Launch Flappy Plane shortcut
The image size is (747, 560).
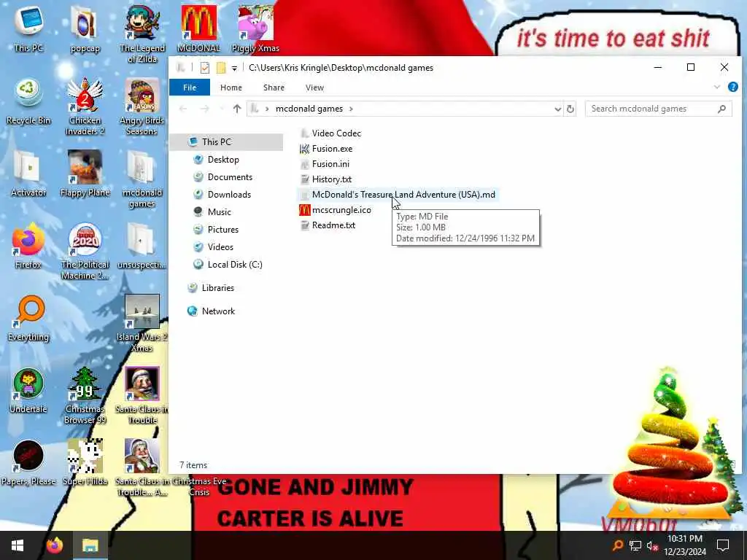[x=85, y=174]
